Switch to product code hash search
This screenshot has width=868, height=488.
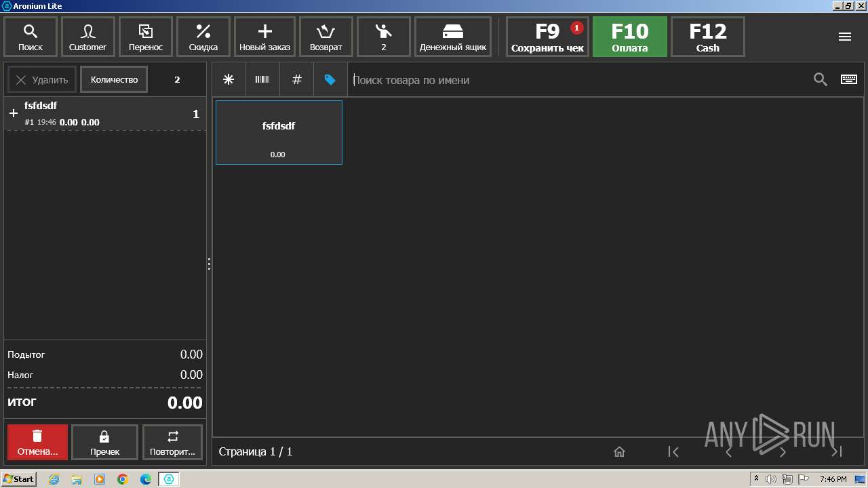(x=296, y=80)
